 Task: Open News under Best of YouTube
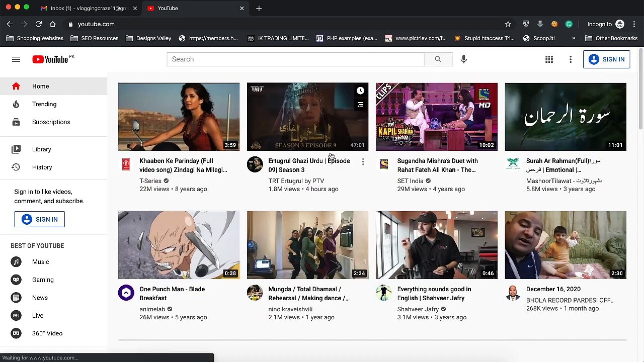coord(53,298)
